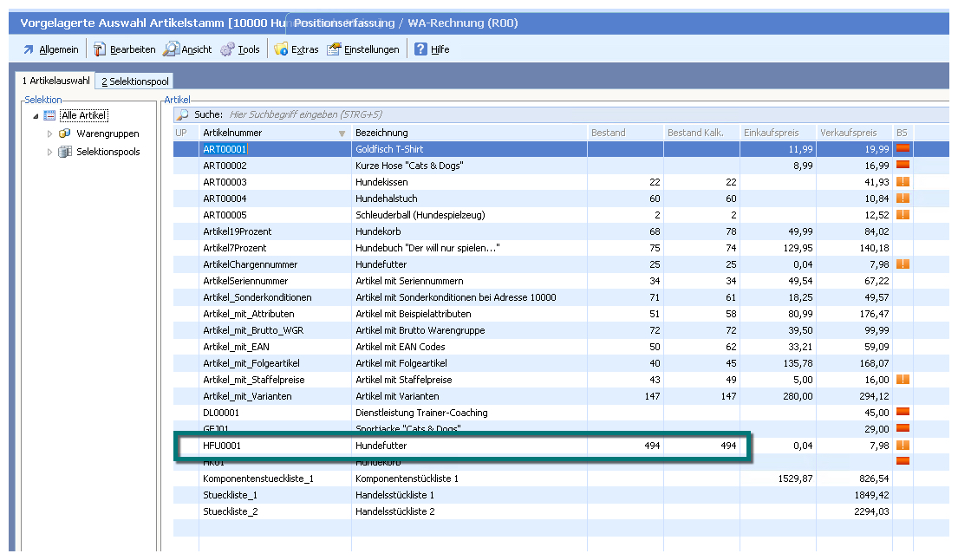The image size is (958, 560).
Task: Click the Verkaufspreis column header
Action: tap(853, 133)
